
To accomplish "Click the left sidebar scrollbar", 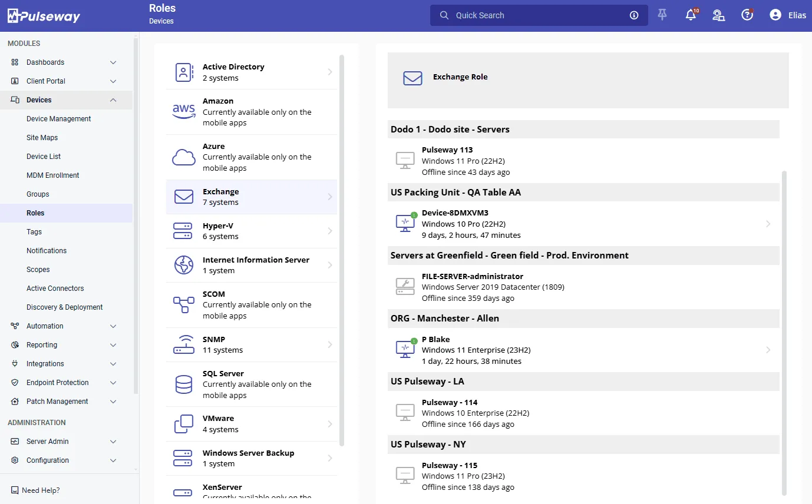I will click(x=136, y=215).
